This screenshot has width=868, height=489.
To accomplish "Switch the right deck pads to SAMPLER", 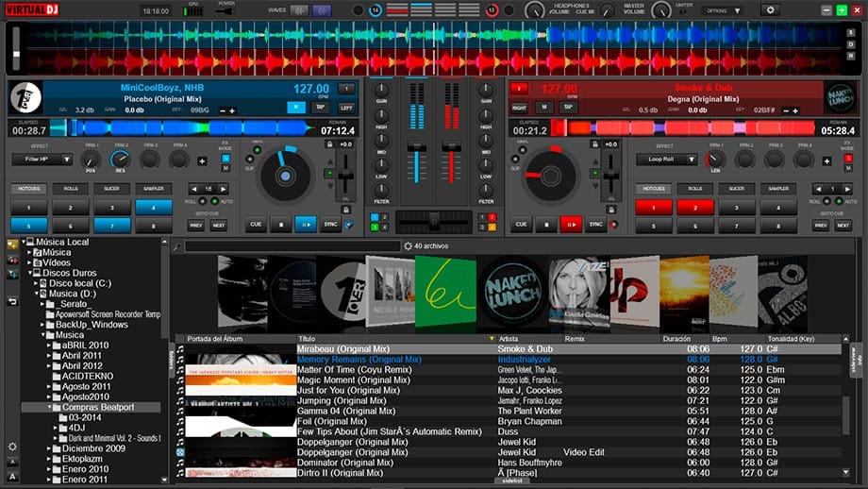I will [x=778, y=189].
